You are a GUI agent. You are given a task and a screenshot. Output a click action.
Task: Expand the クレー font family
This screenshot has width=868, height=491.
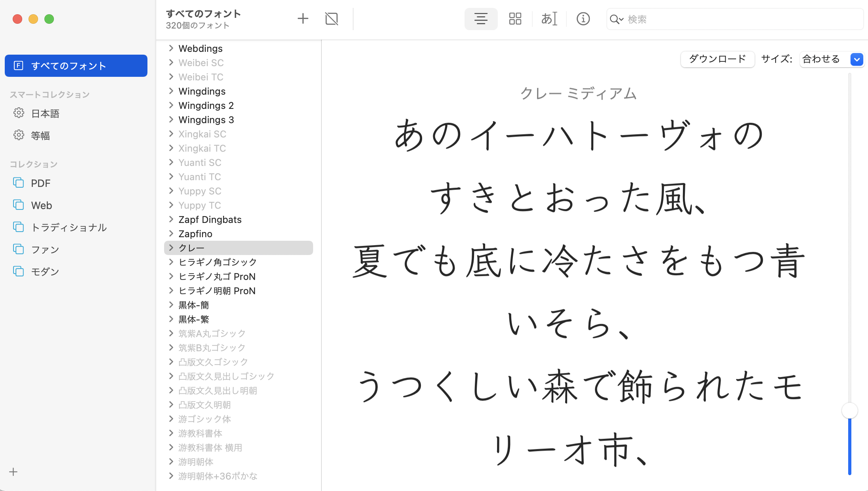171,248
